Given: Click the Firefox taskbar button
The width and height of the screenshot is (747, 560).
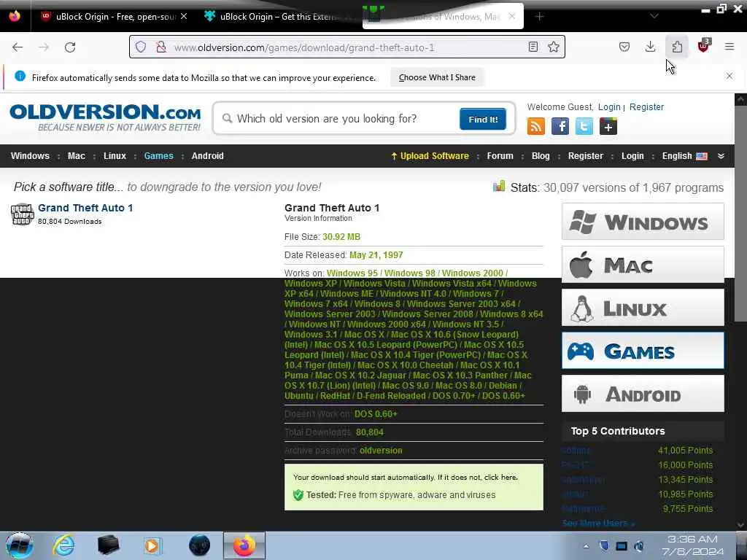Looking at the screenshot, I should click(x=244, y=545).
